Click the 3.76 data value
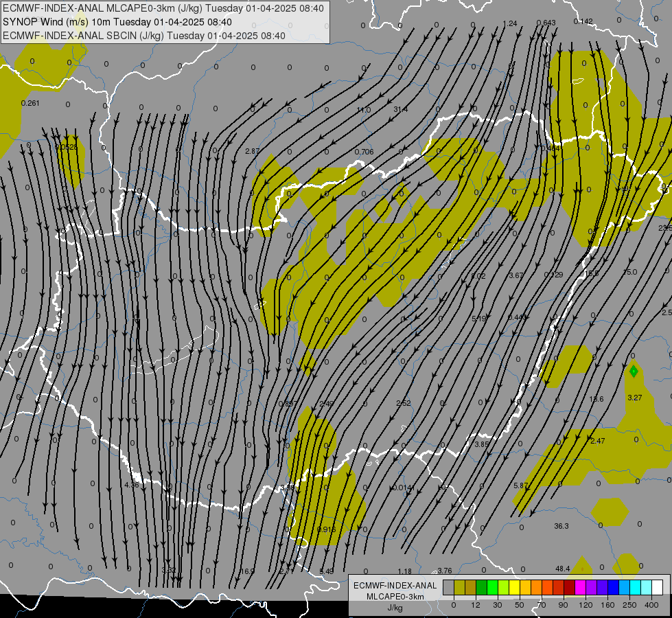 point(444,571)
